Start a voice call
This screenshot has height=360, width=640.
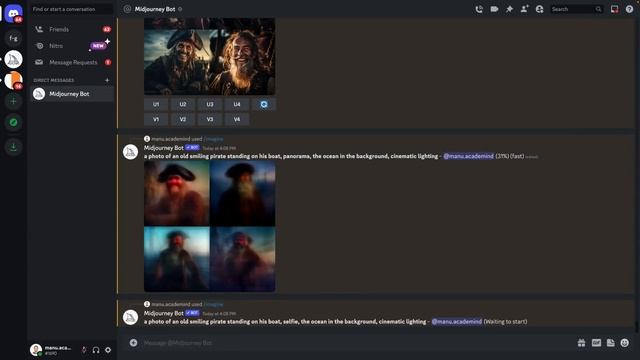479,9
